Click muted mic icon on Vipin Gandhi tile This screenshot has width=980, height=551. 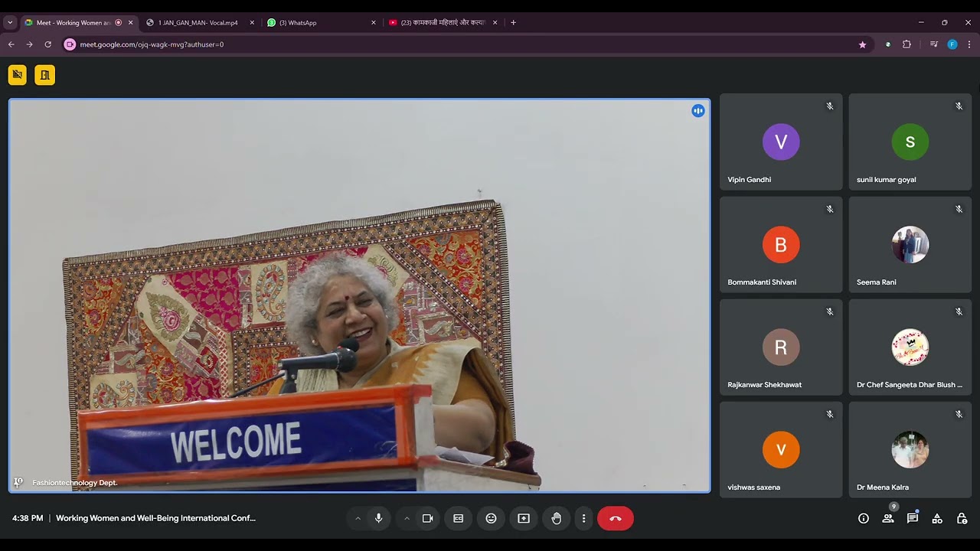[830, 106]
